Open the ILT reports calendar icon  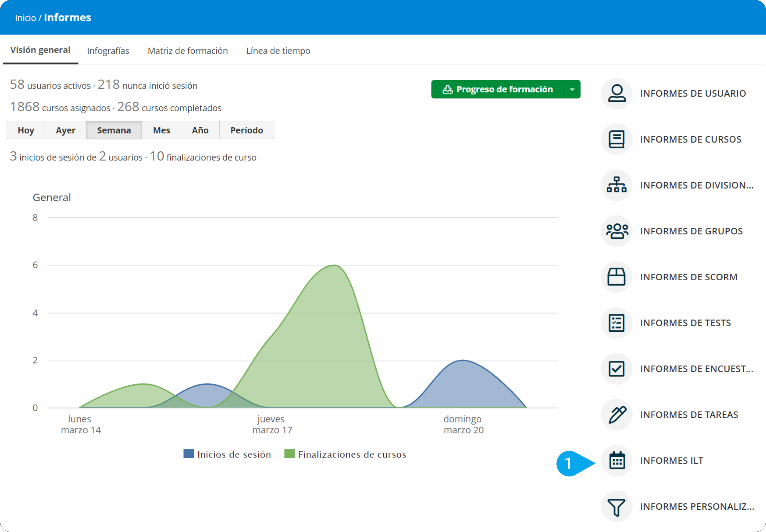(x=617, y=461)
